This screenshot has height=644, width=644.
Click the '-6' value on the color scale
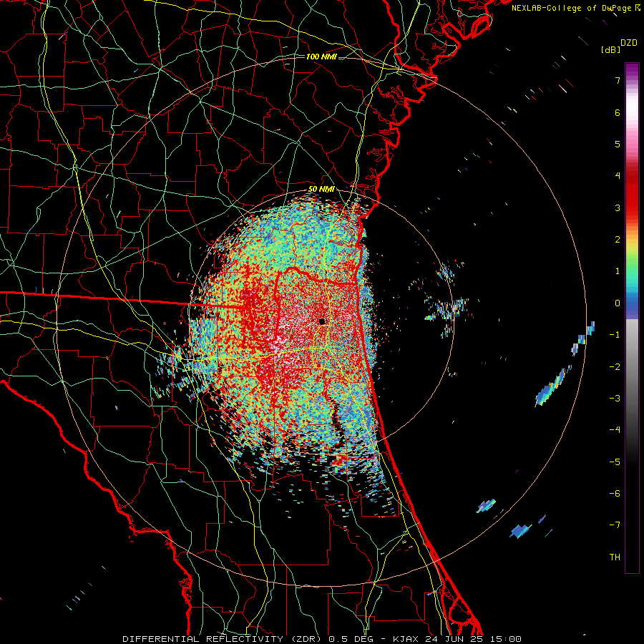tap(615, 494)
